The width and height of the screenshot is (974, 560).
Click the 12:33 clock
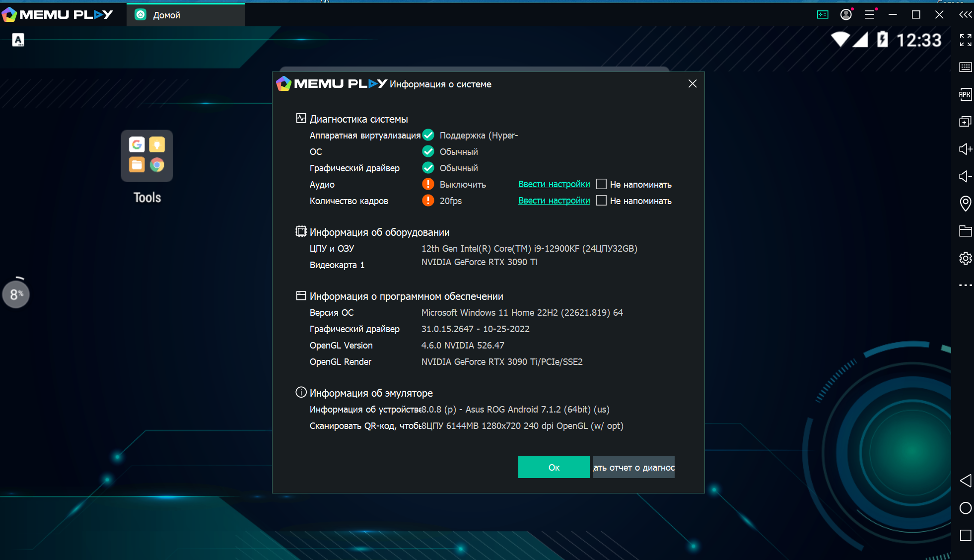click(x=919, y=40)
